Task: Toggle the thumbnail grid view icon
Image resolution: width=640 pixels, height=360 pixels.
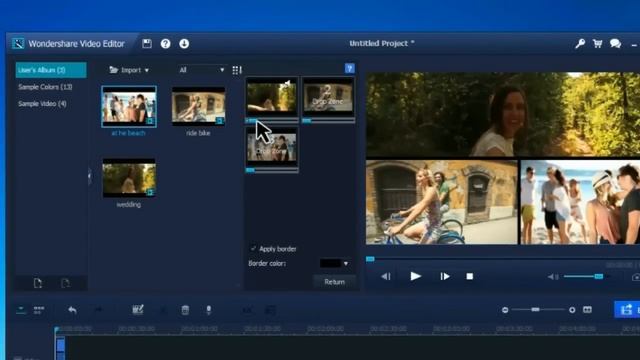Action: coord(237,70)
